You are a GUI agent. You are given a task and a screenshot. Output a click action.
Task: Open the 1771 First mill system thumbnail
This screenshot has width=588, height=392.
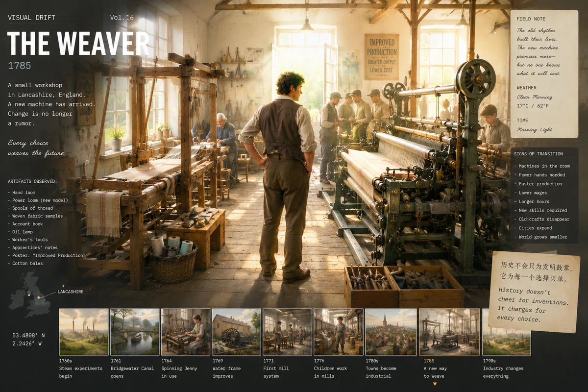288,332
